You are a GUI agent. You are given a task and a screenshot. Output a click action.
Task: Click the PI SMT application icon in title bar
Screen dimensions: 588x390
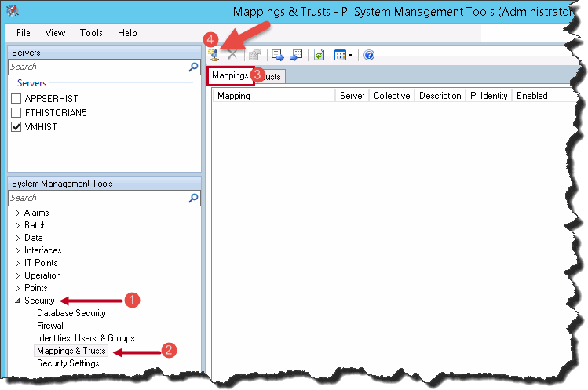click(x=13, y=11)
